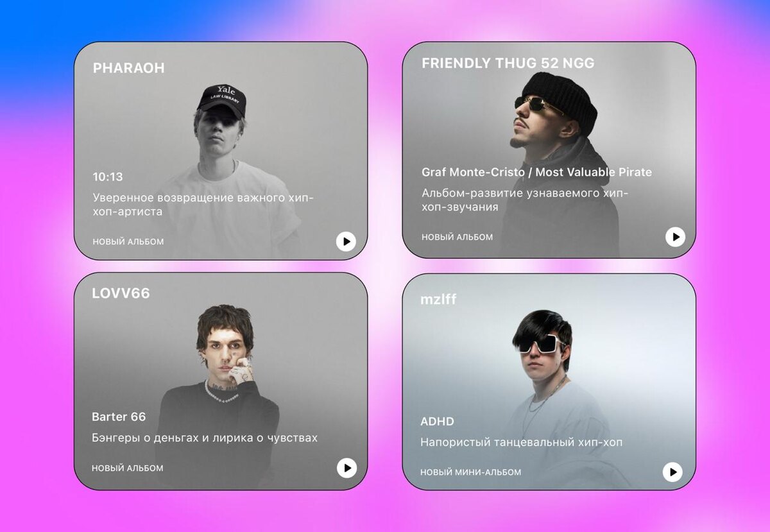770x532 pixels.
Task: Open the 10:13 album title
Action: (x=108, y=176)
